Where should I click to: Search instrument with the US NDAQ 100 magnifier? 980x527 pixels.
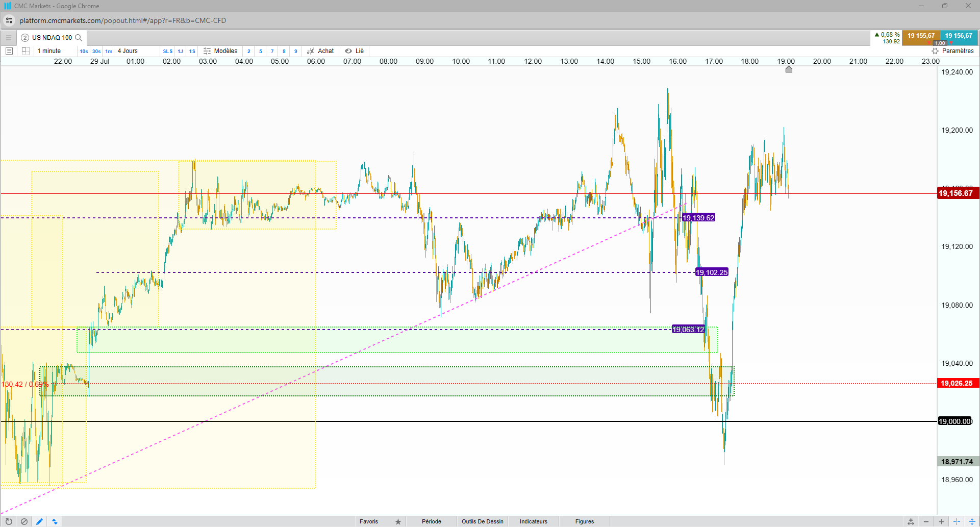coord(79,38)
